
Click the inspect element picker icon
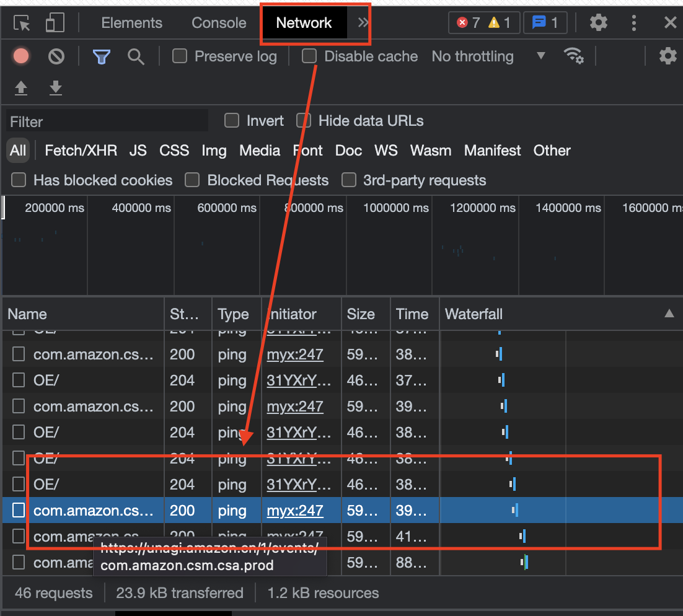(x=22, y=24)
